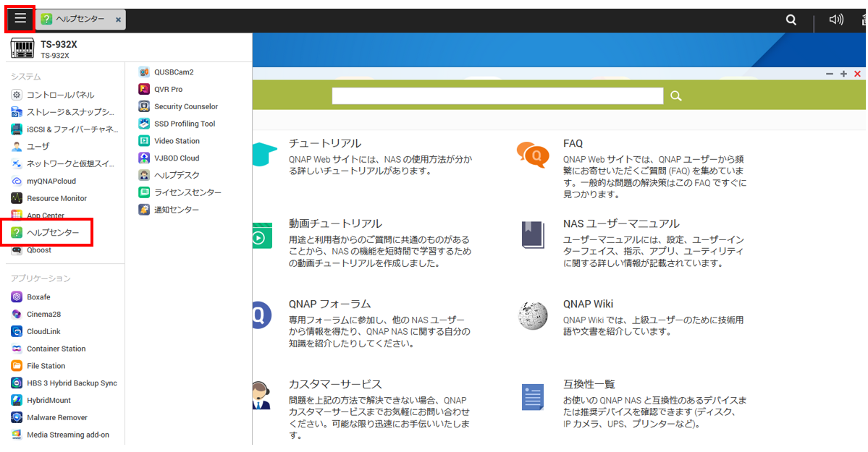Image resolution: width=868 pixels, height=452 pixels.
Task: Open Video Station
Action: pos(169,140)
